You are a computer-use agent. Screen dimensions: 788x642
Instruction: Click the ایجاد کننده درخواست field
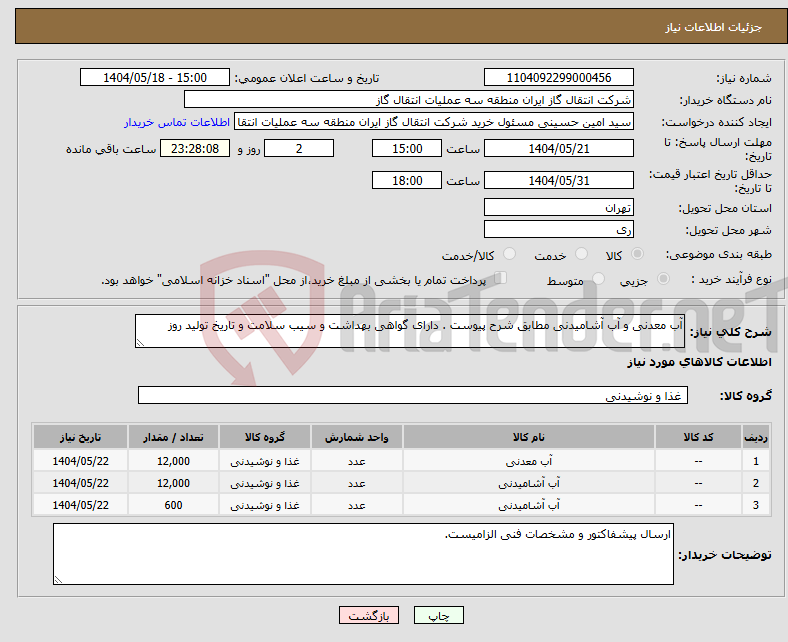pyautogui.click(x=434, y=122)
